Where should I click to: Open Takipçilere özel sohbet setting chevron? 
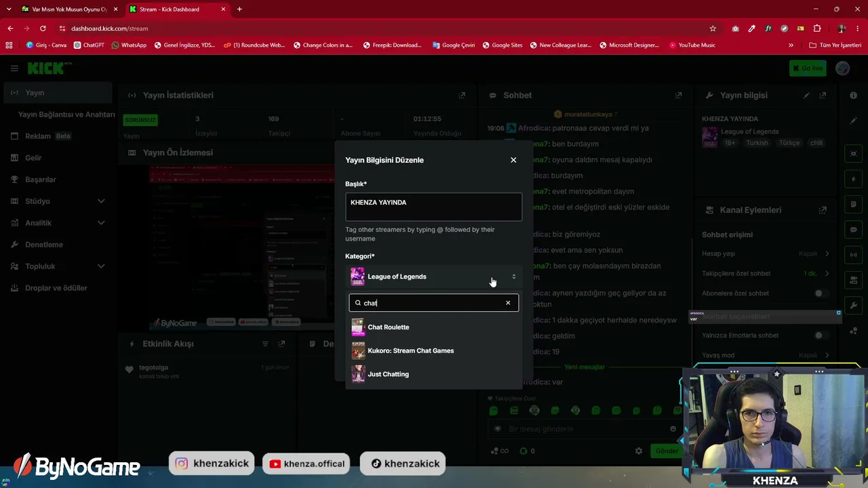pyautogui.click(x=827, y=274)
